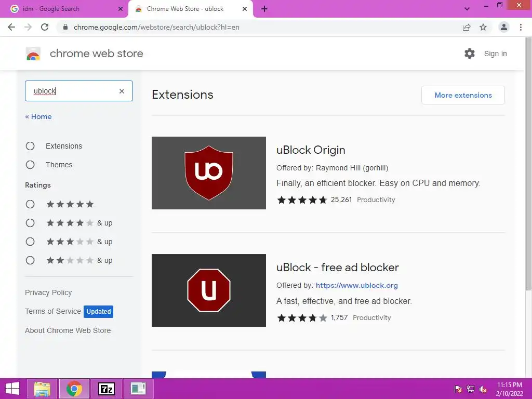Close the Chrome Web Store tab
The image size is (532, 399).
[x=245, y=9]
